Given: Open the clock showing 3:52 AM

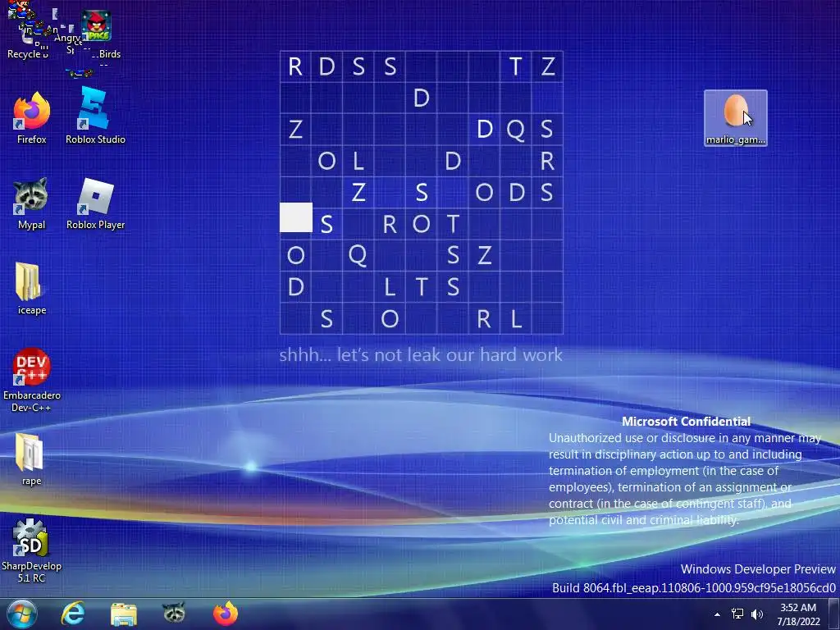Looking at the screenshot, I should [x=798, y=614].
